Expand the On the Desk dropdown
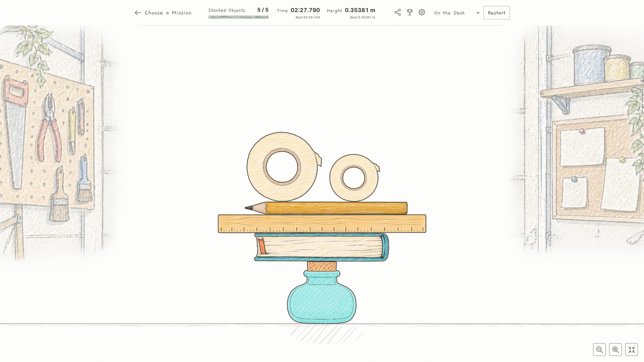This screenshot has width=644, height=362. [457, 13]
